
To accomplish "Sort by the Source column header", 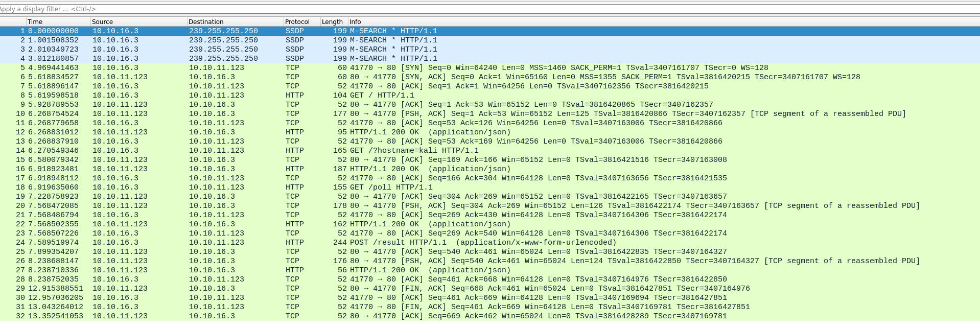I will [138, 21].
